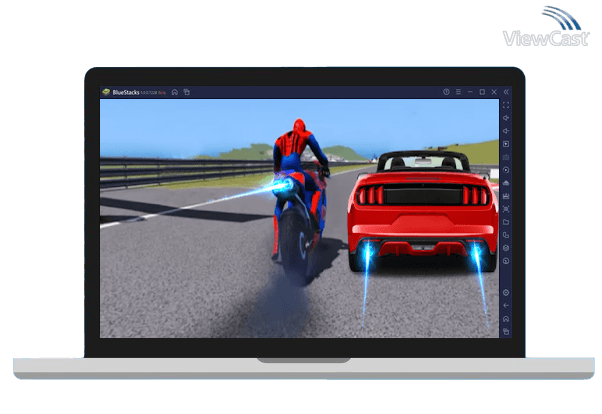602x414 pixels.
Task: Open the hamburger menu in title bar
Action: [458, 92]
